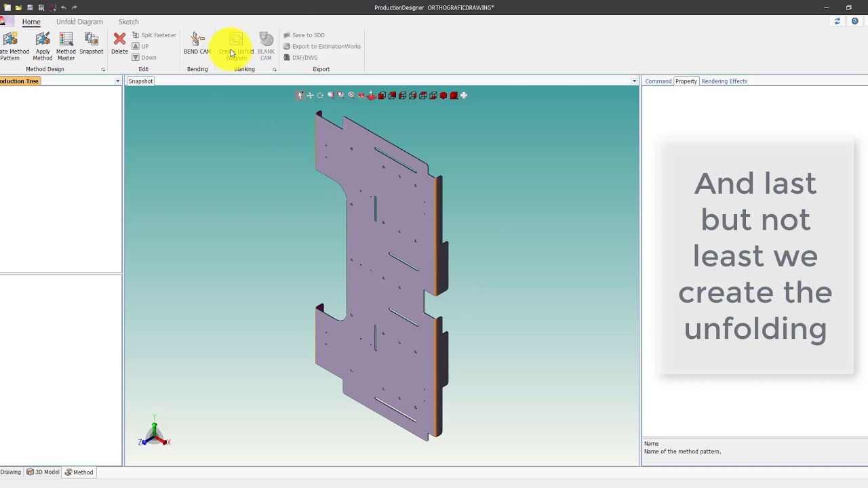The width and height of the screenshot is (868, 488).
Task: Click the Open folder icon in the quick access bar
Action: [x=18, y=7]
